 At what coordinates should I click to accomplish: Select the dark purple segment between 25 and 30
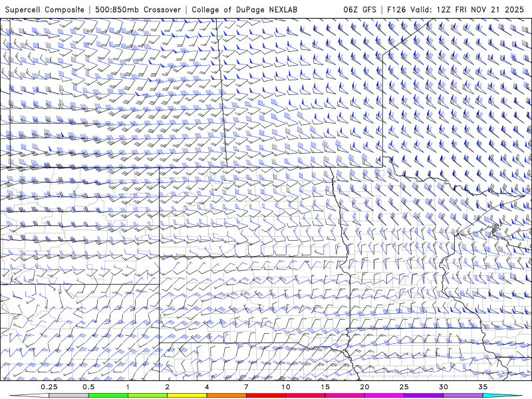(424, 396)
